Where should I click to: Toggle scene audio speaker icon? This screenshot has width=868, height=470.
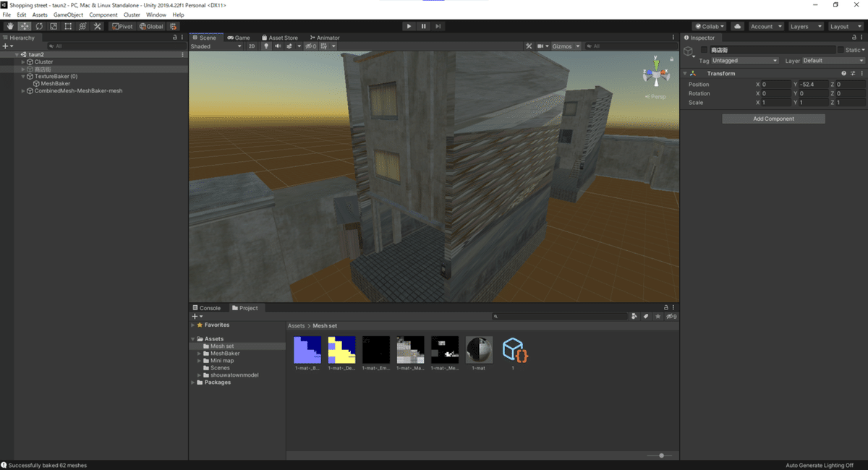(278, 46)
